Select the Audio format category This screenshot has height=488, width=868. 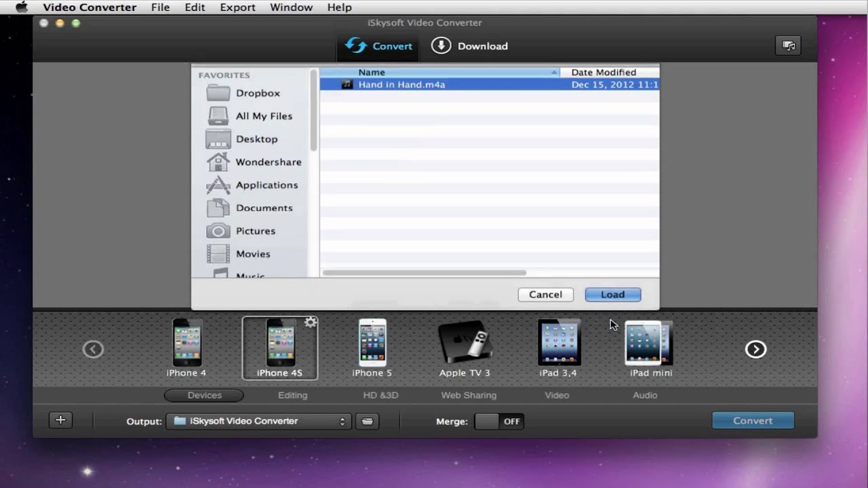tap(645, 395)
